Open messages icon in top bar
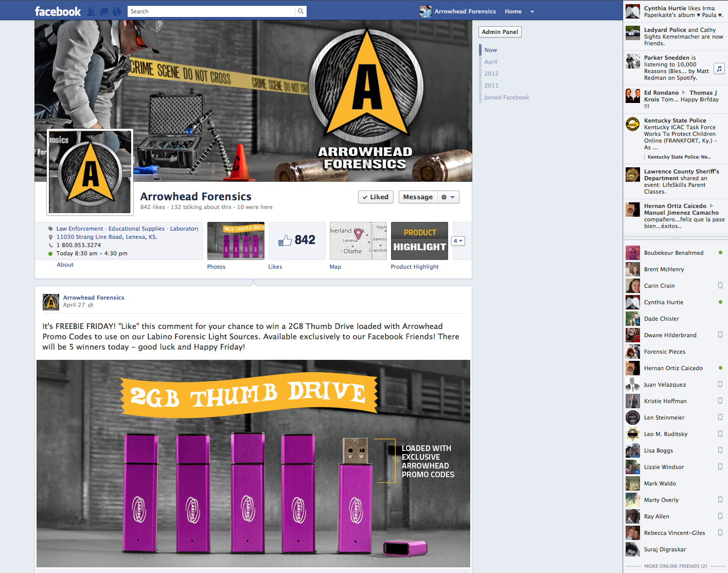Image resolution: width=728 pixels, height=573 pixels. (x=104, y=11)
